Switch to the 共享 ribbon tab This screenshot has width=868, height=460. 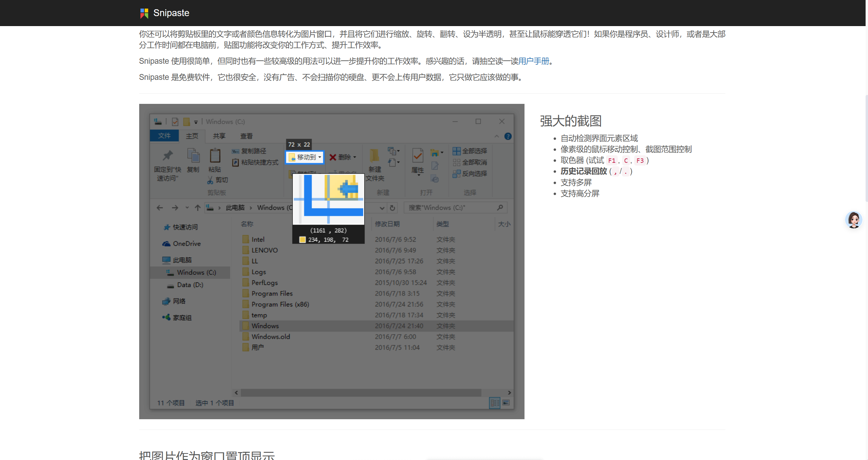[219, 136]
